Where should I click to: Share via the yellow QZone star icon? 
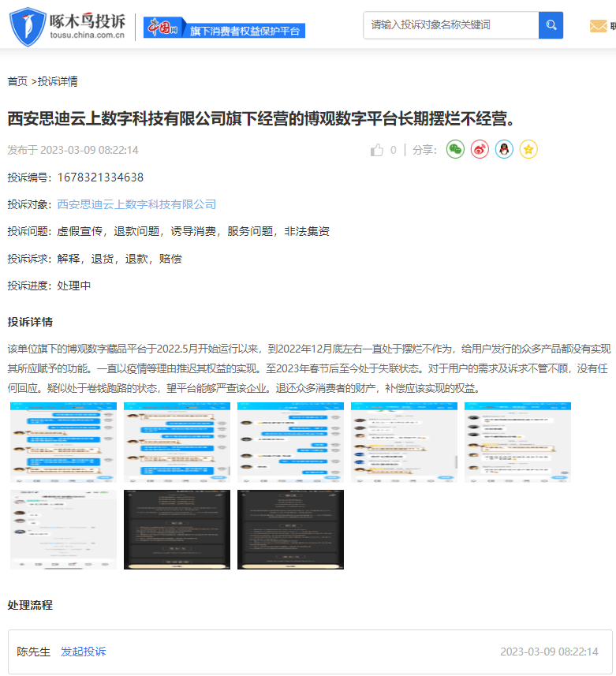(x=528, y=150)
